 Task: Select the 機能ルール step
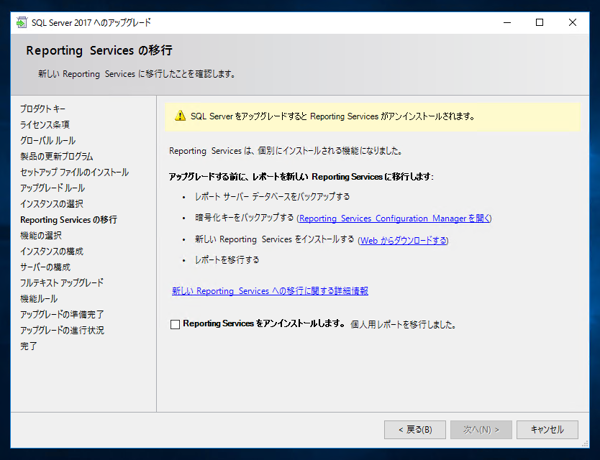click(39, 299)
